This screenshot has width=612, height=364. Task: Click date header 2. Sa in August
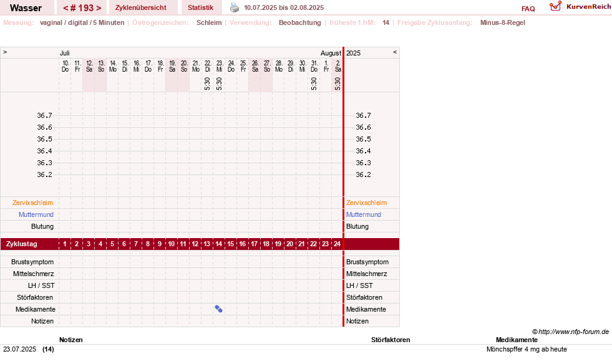tap(338, 66)
